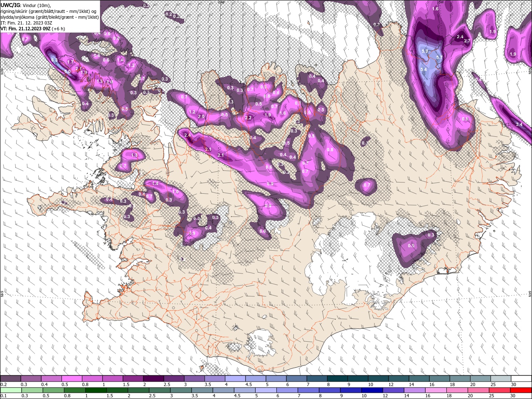The image size is (532, 399).
Task: Click the 'Vindur (10m)' header text
Action: pyautogui.click(x=36, y=5)
